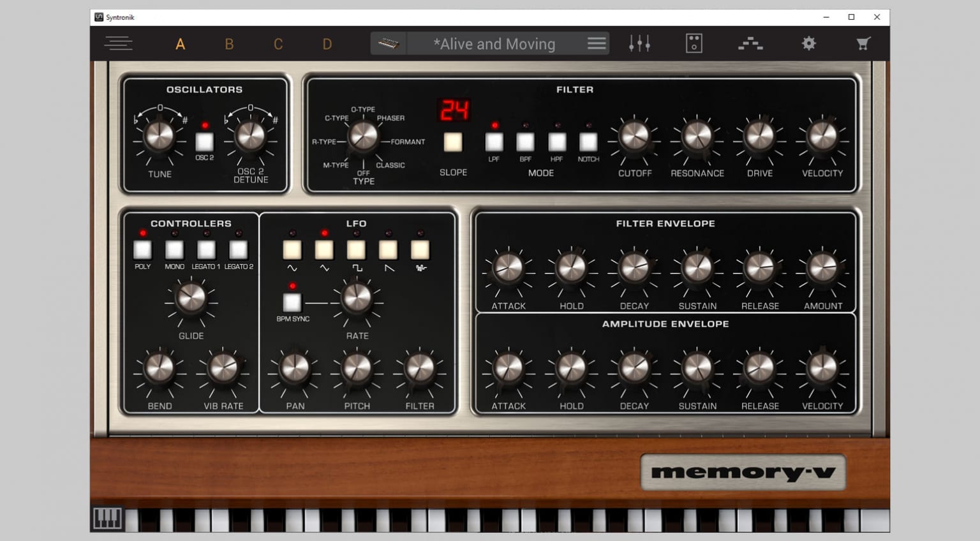Select LFO random noise waveform button
This screenshot has height=541, width=980.
point(420,249)
